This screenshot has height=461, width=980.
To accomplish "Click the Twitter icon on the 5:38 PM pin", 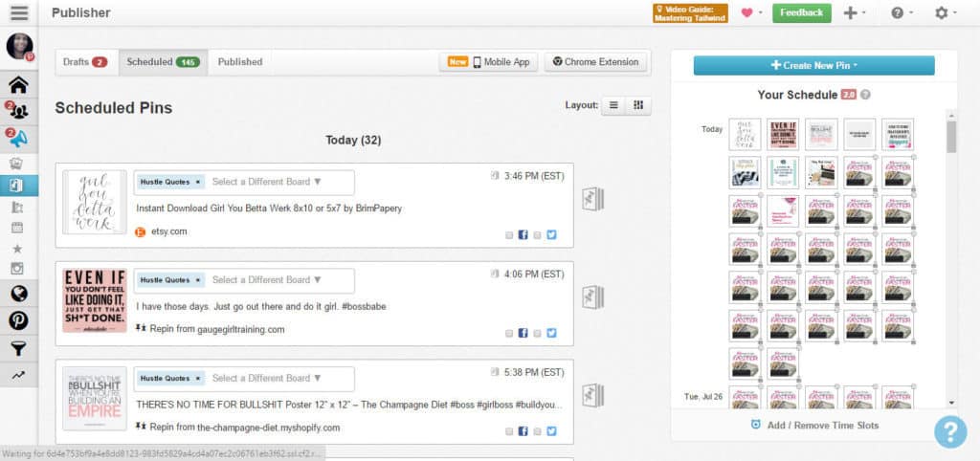I will coord(551,431).
